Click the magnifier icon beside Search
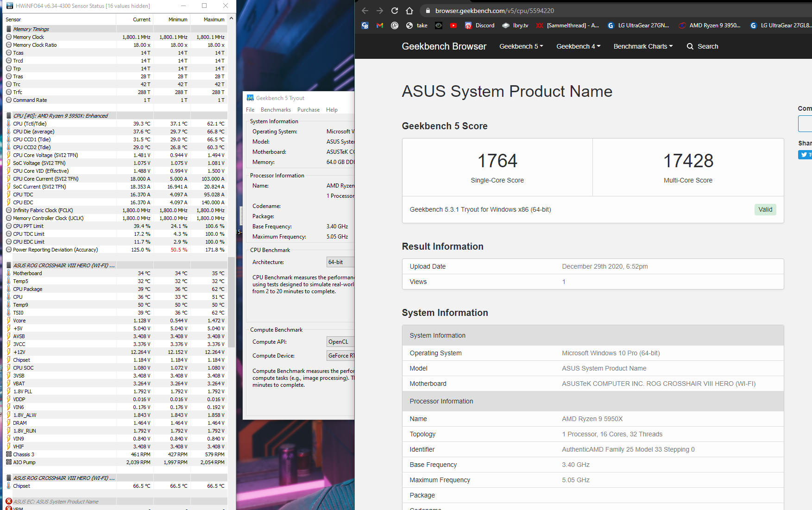Screen dimensions: 812x510 click(690, 46)
